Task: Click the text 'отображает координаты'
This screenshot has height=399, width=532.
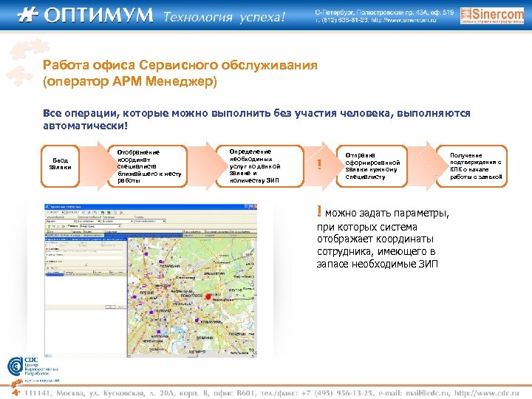Action: 375,239
